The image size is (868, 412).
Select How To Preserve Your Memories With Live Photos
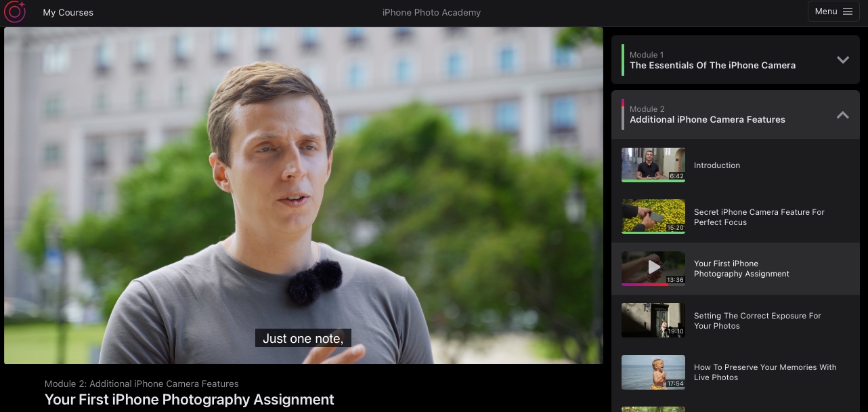765,372
